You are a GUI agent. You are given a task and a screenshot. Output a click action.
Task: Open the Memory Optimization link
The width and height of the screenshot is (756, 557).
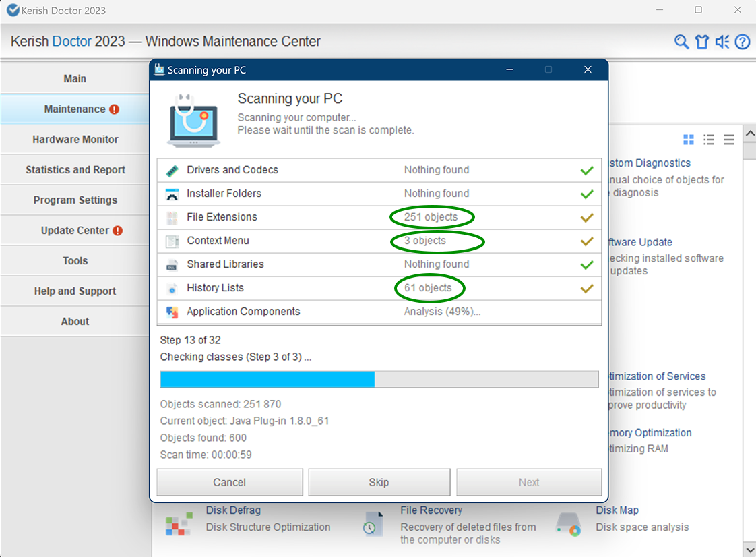pyautogui.click(x=650, y=432)
